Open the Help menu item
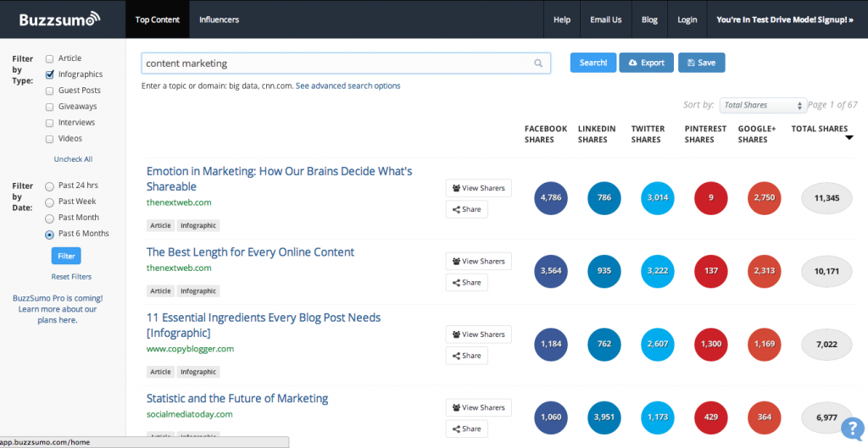The width and height of the screenshot is (868, 448). tap(562, 19)
